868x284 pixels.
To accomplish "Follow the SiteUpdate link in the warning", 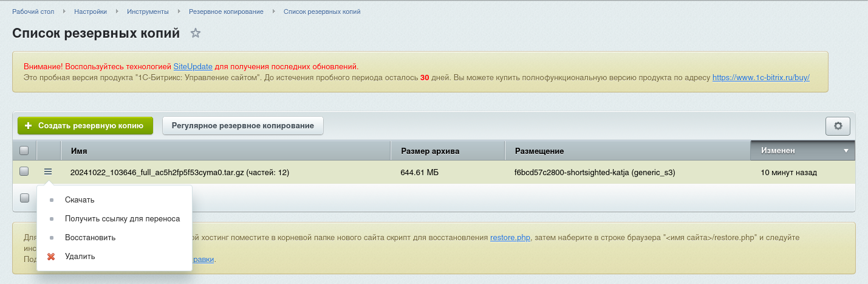I will [x=193, y=66].
